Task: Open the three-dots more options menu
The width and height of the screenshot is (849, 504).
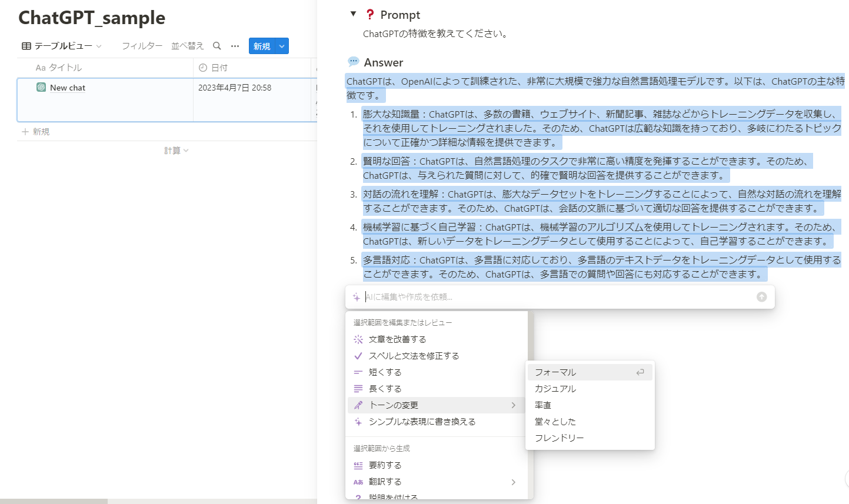Action: [x=235, y=46]
